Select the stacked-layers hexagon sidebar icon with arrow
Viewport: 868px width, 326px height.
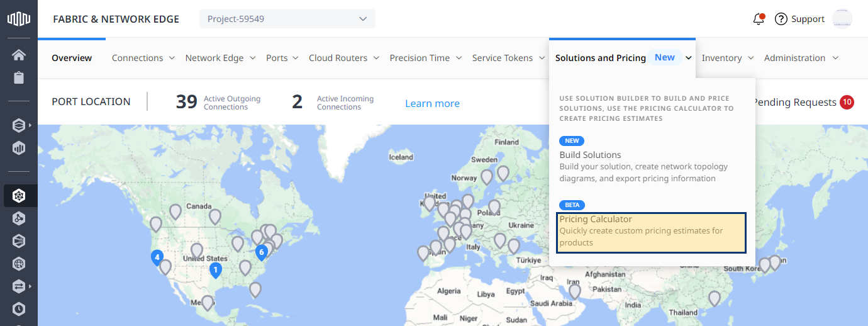point(19,125)
